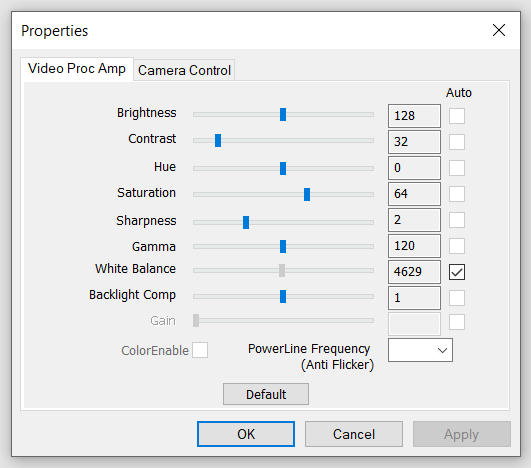Viewport: 531px width, 468px height.
Task: Open the PowerLine Frequency dropdown
Action: [x=420, y=350]
